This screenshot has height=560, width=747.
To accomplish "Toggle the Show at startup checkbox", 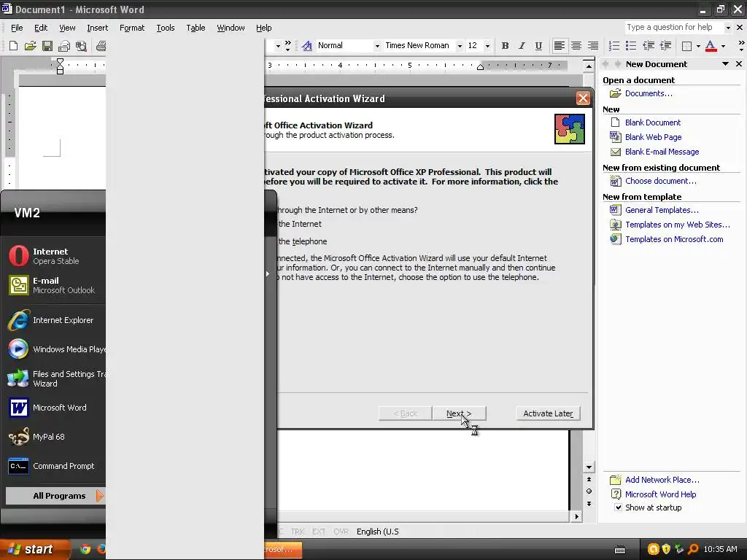I will click(618, 507).
